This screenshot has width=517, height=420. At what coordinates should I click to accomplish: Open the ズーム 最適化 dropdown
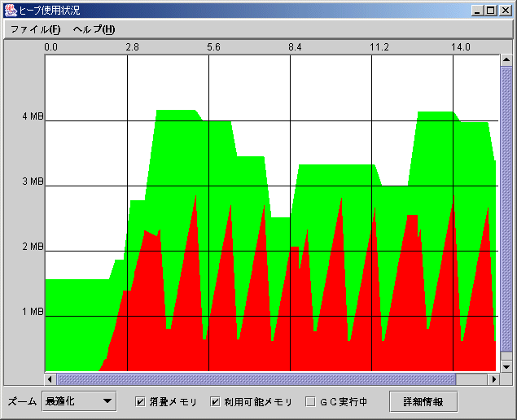click(x=79, y=401)
